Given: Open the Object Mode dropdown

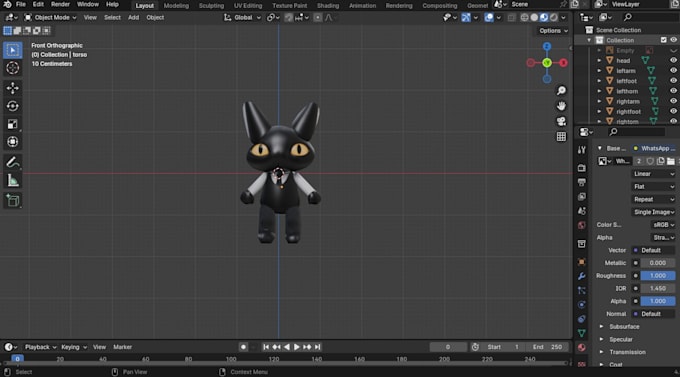Looking at the screenshot, I should [50, 17].
